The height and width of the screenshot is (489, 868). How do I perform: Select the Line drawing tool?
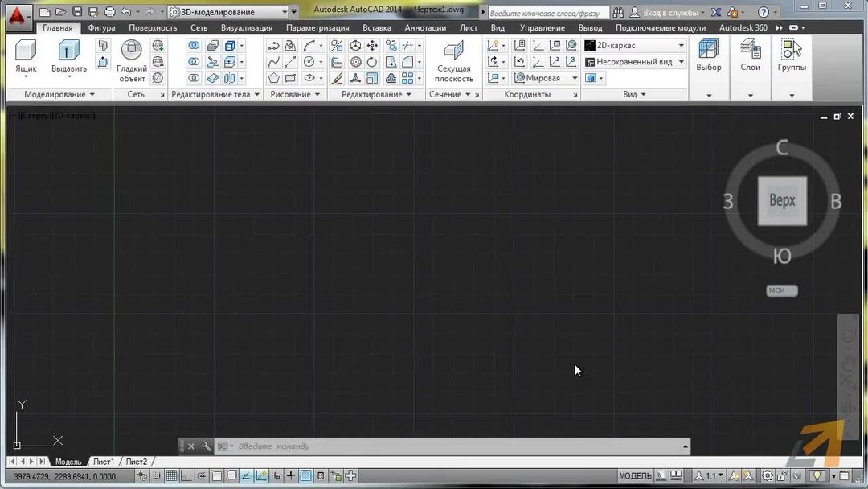click(x=290, y=62)
